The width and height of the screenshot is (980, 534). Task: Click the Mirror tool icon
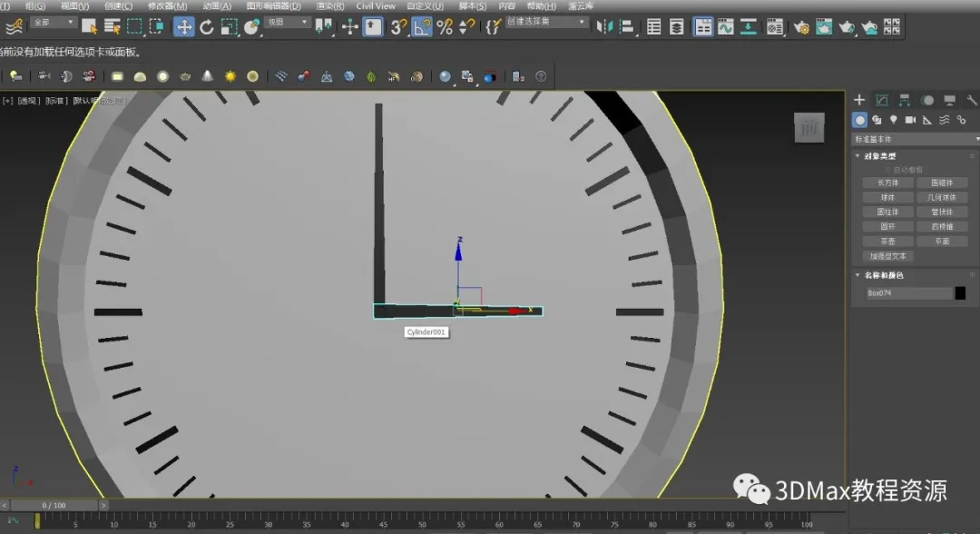603,27
